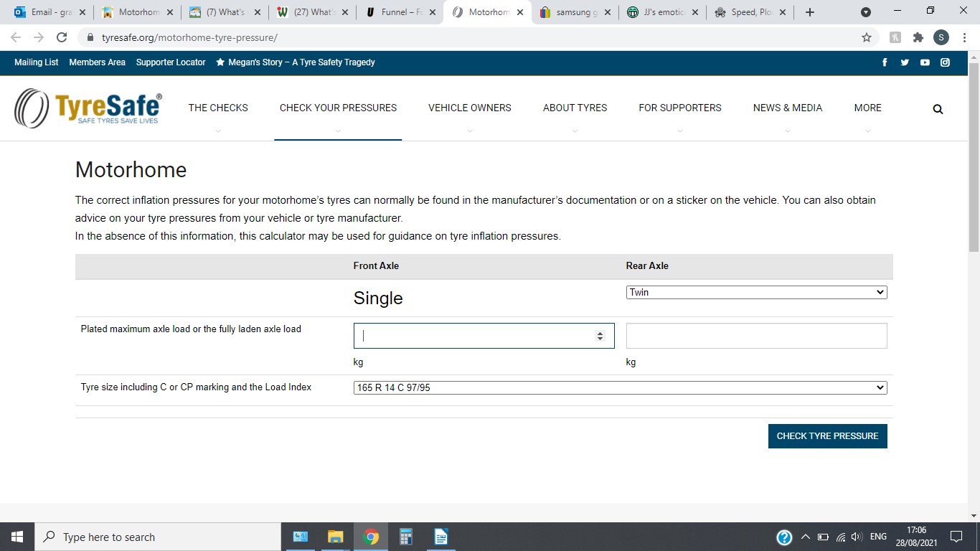Switch to JJ's emotic browser tab

tap(663, 12)
